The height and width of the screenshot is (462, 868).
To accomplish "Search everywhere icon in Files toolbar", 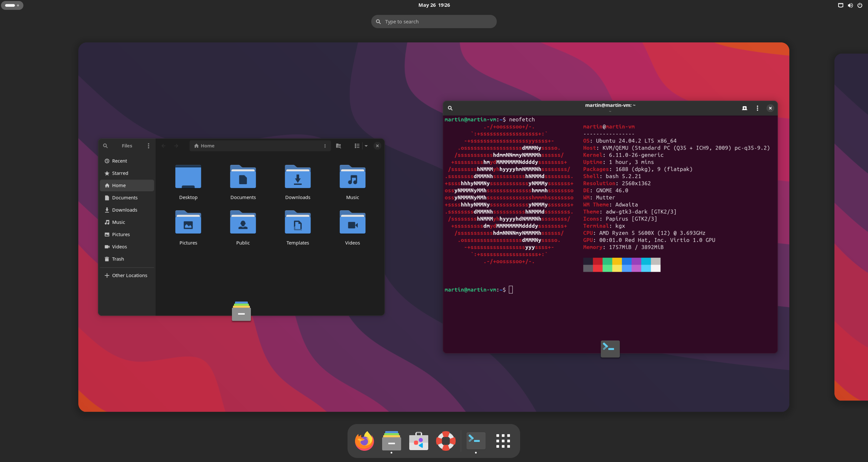I will click(338, 146).
